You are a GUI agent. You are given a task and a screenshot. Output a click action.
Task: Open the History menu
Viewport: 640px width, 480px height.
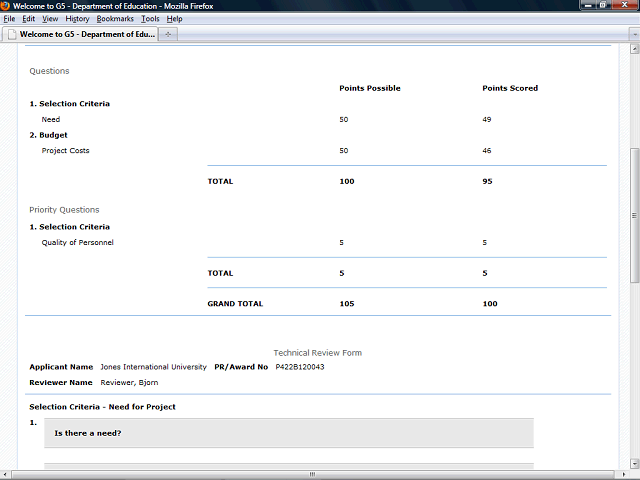[x=77, y=19]
